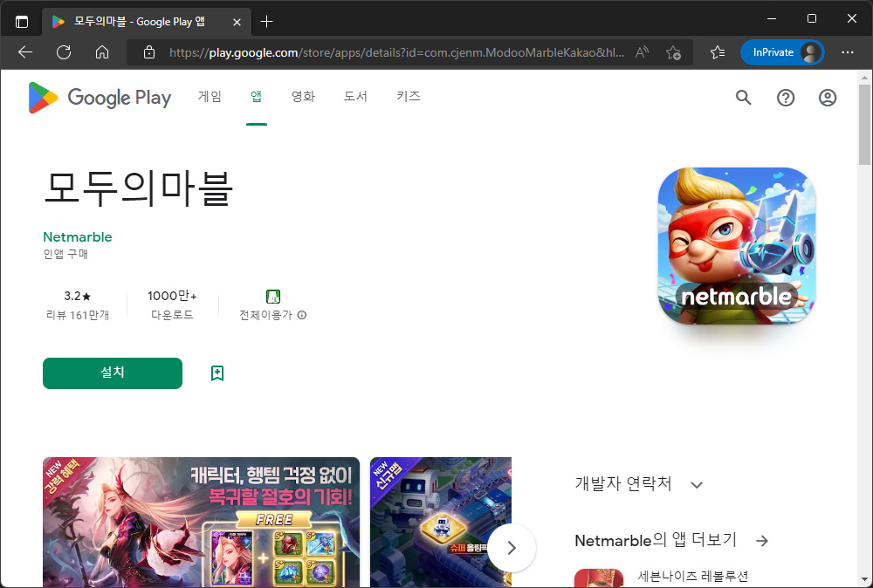Viewport: 873px width, 588px height.
Task: Open the account profile icon
Action: (828, 98)
